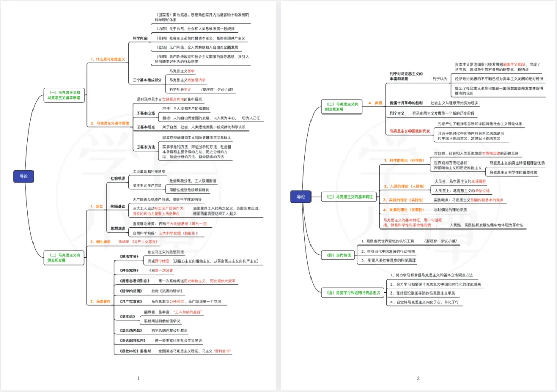This screenshot has width=557, height=392.
Task: Click the '②基本观点' node
Action: pos(145,127)
